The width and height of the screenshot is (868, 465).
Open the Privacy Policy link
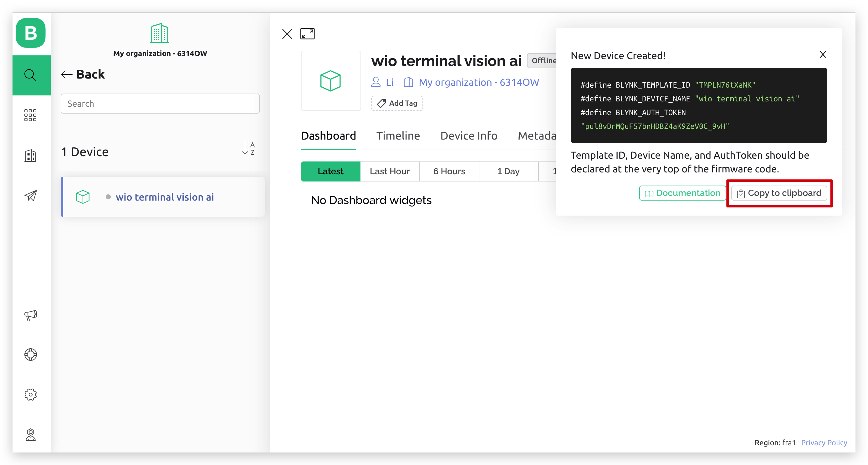coord(824,443)
